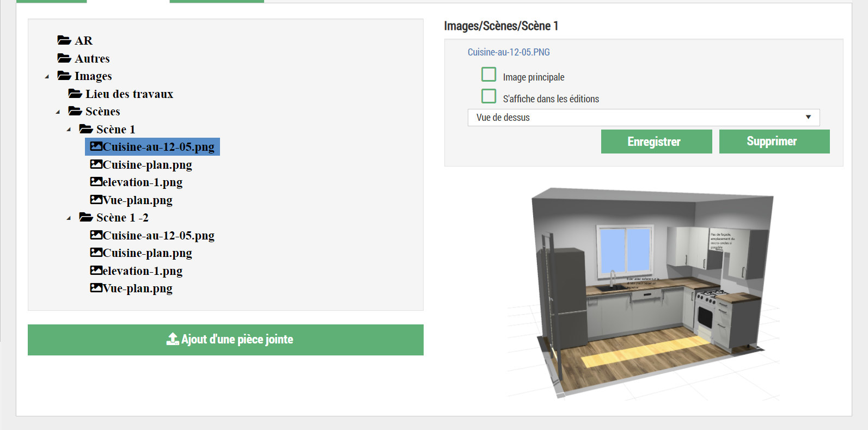
Task: Open the Cuisine-au-12-05.PNG file link
Action: [509, 52]
